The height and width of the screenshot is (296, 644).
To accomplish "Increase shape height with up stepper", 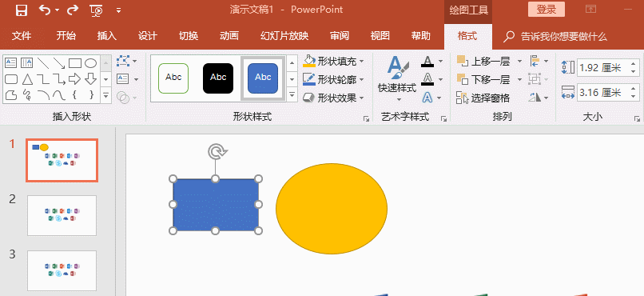I will click(634, 64).
